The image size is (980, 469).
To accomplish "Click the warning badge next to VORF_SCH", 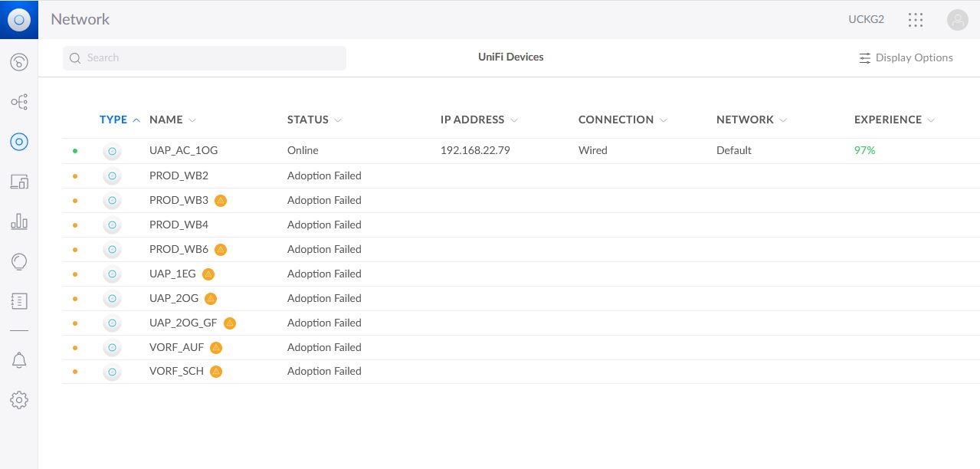I will 216,372.
